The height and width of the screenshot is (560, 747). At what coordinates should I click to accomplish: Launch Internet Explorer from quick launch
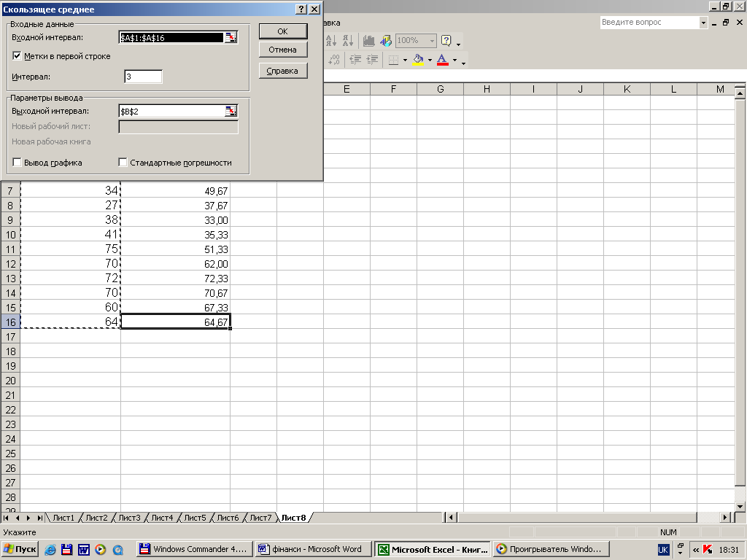50,550
